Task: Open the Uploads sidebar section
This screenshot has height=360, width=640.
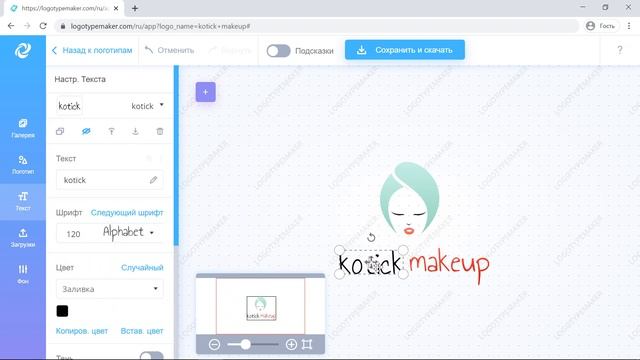Action: [23, 238]
